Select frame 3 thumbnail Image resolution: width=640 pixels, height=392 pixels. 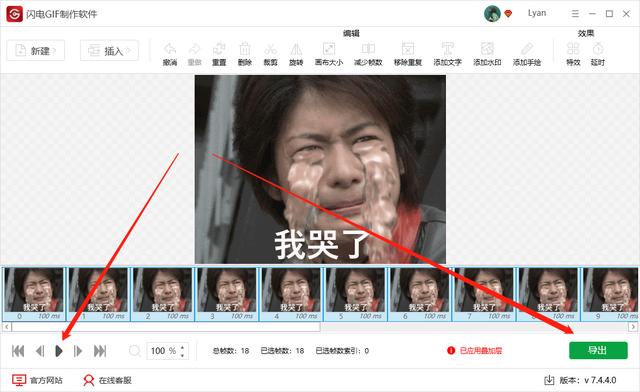click(227, 294)
